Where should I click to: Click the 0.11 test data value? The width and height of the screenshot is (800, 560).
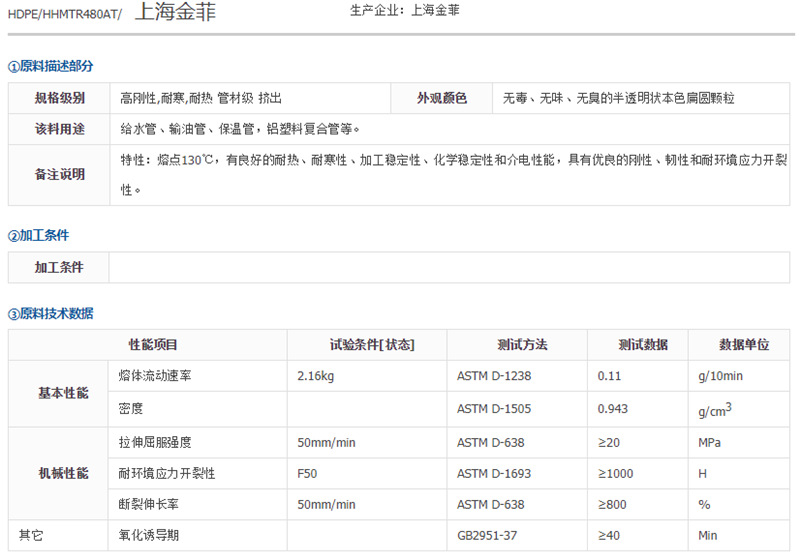point(609,376)
